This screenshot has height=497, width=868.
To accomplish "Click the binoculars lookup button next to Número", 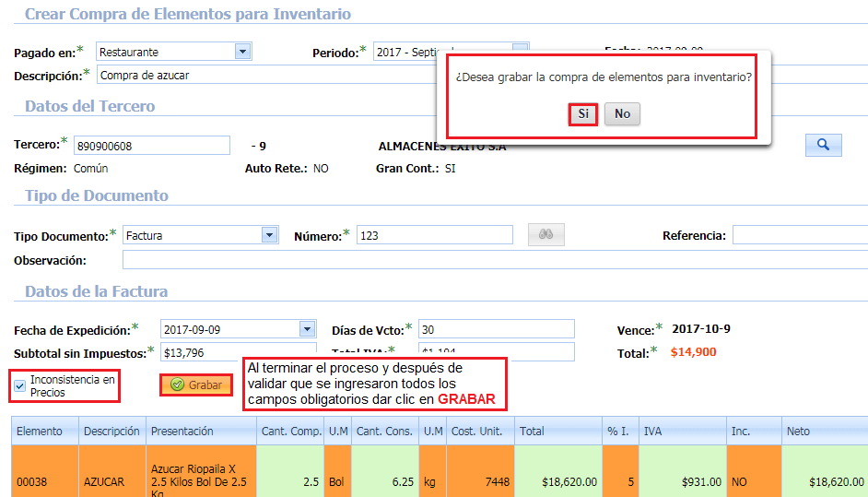I will tap(545, 234).
